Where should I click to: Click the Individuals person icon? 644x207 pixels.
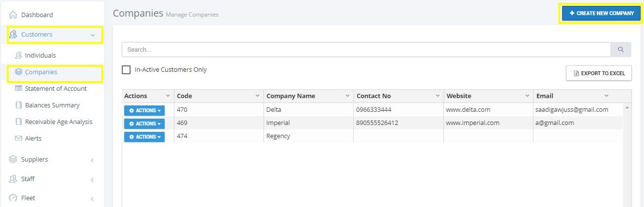coord(19,55)
